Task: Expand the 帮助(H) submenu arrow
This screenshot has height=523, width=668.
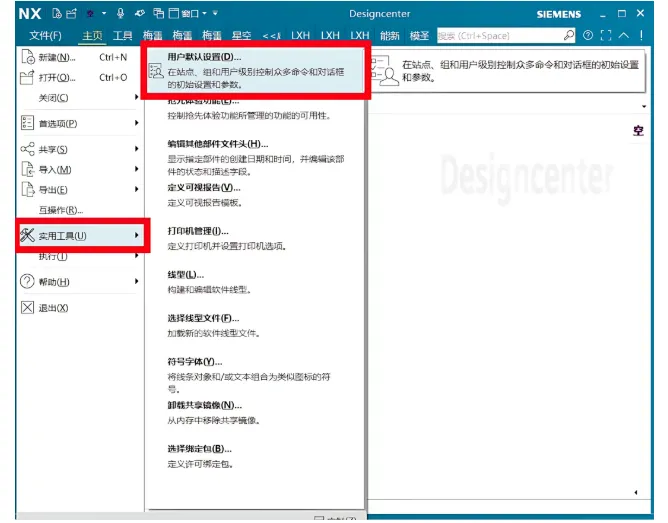Action: [x=136, y=281]
